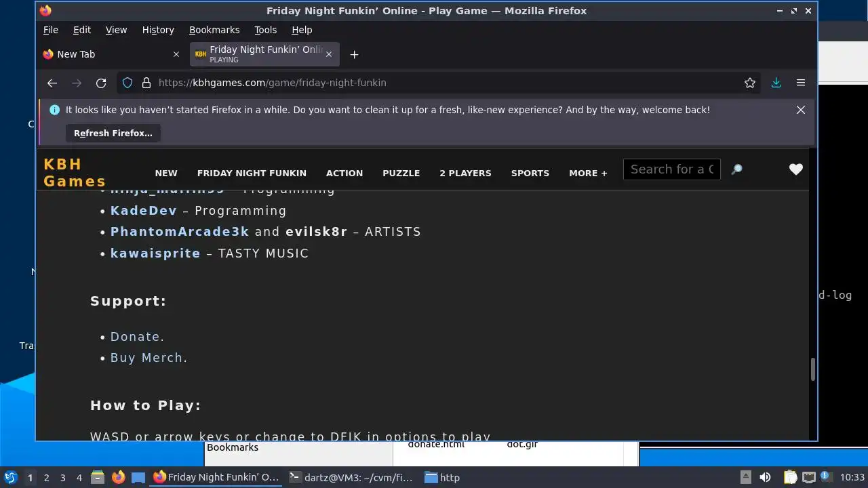This screenshot has width=868, height=488.
Task: Switch to workspace 2 in taskbar
Action: [47, 478]
